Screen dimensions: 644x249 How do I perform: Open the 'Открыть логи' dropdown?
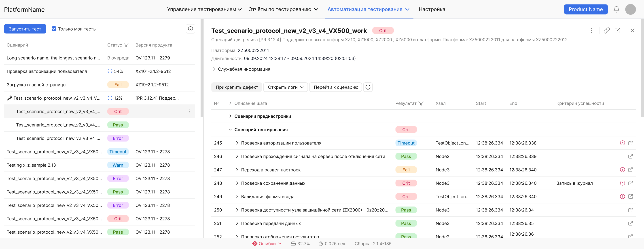[x=286, y=87]
